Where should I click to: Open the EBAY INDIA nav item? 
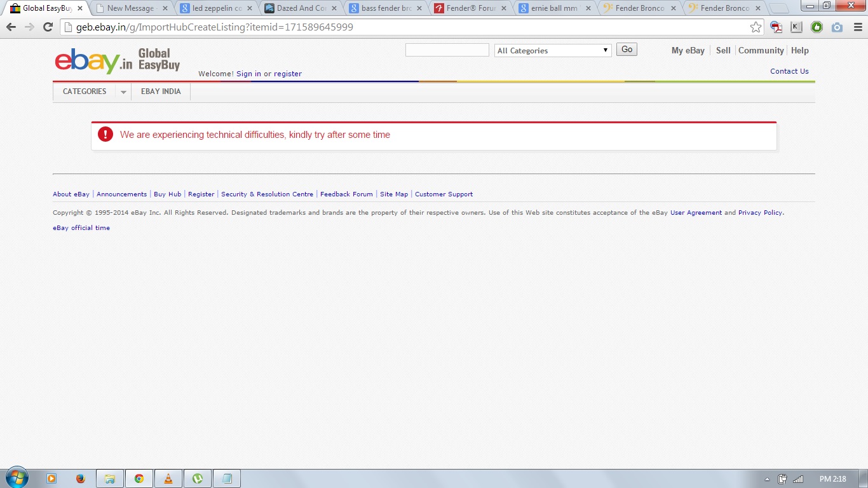click(x=161, y=91)
